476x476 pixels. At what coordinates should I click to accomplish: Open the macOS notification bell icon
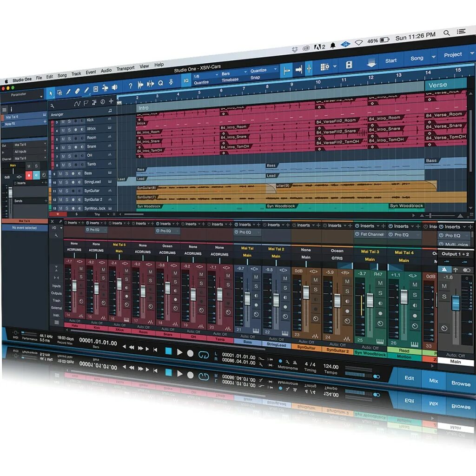333,46
